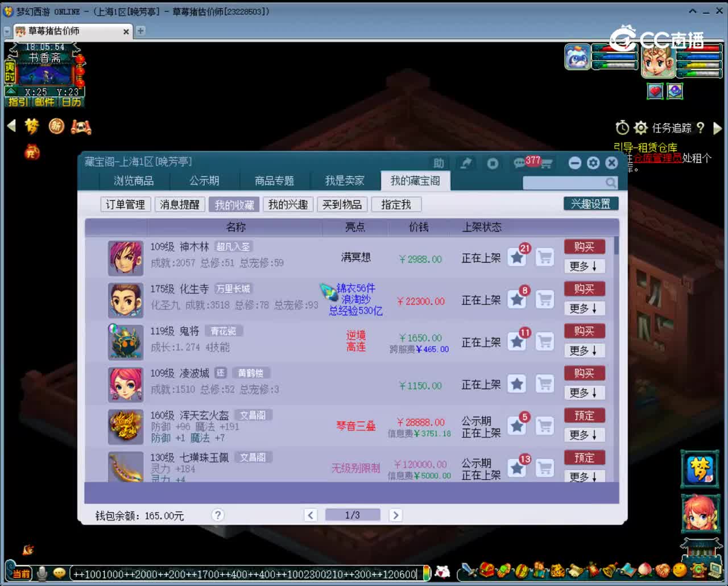The height and width of the screenshot is (586, 728).
Task: Open 更多 dropdown for 109级 神木林
Action: click(x=584, y=266)
